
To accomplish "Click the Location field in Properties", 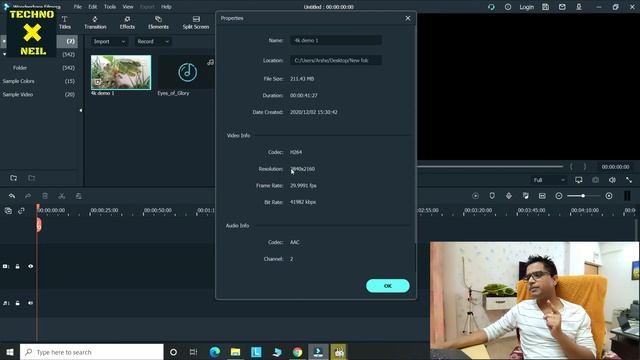I will point(336,60).
